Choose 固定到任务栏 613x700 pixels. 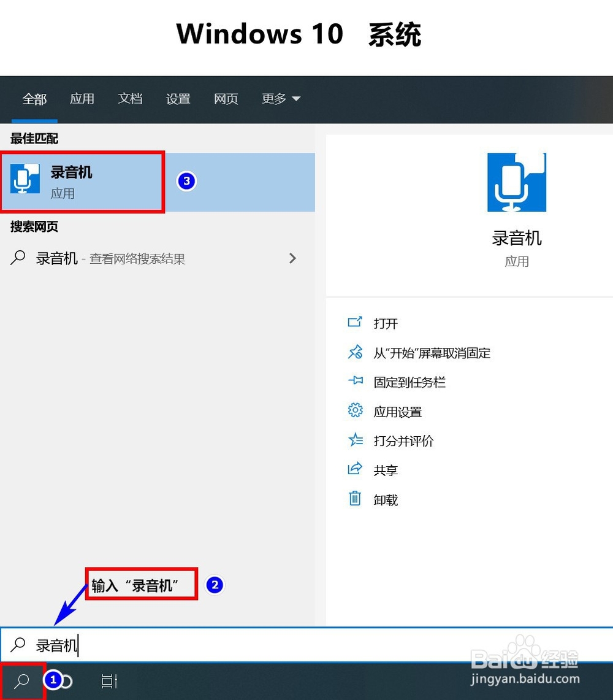click(x=409, y=382)
